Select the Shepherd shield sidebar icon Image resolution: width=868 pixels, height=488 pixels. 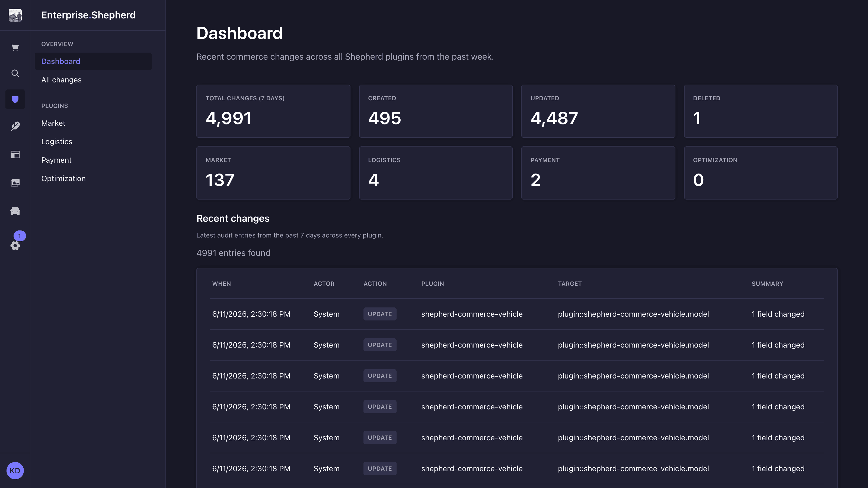pos(15,99)
